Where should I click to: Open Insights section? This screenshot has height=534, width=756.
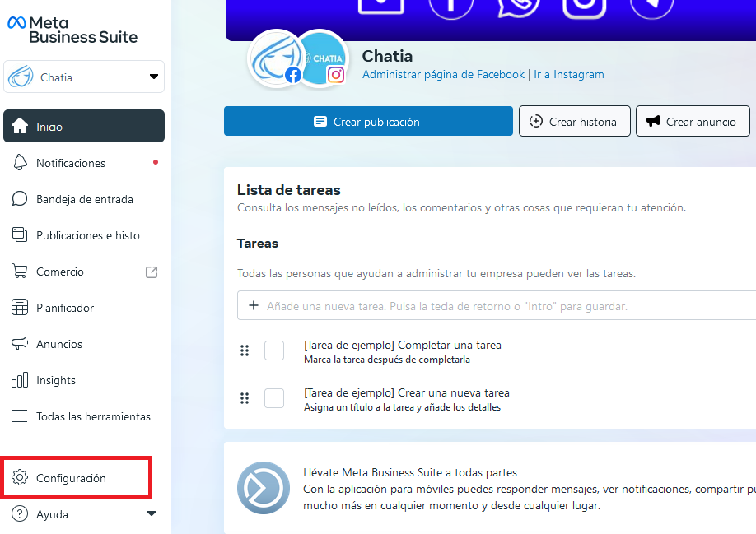point(84,380)
